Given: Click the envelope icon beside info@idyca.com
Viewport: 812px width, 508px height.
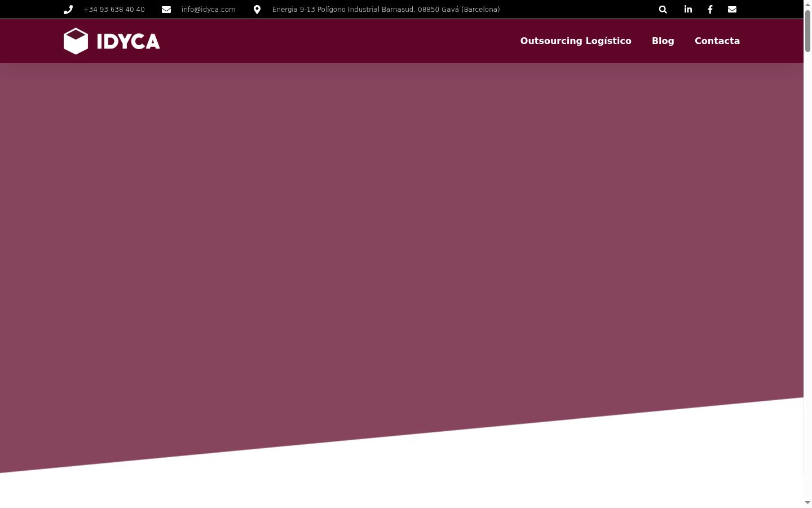Looking at the screenshot, I should pyautogui.click(x=166, y=10).
